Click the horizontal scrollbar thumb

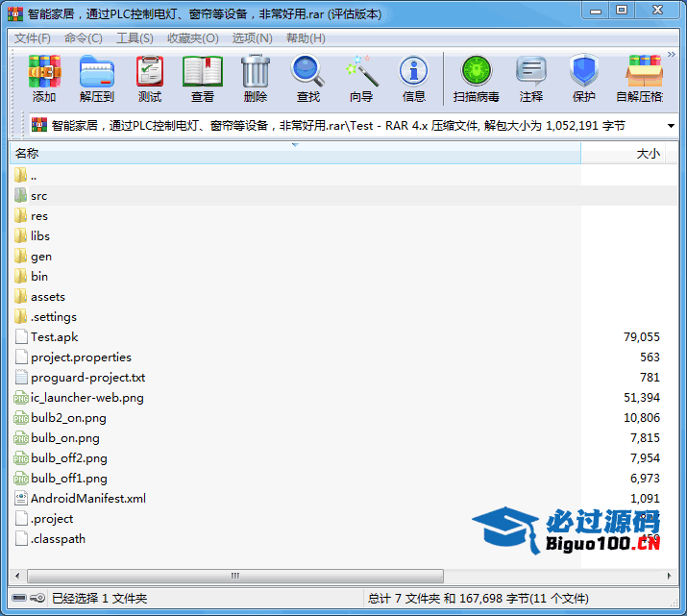pos(234,576)
